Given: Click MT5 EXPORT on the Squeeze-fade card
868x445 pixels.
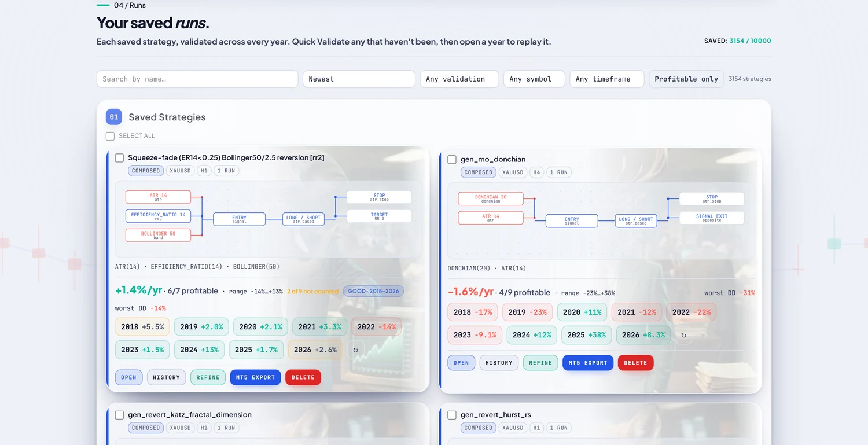Looking at the screenshot, I should [x=255, y=377].
